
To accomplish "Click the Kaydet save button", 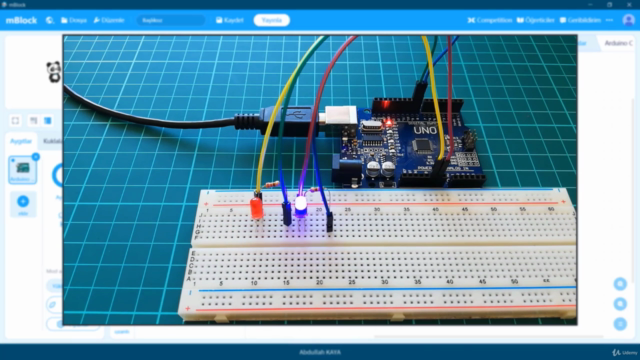I will point(229,20).
